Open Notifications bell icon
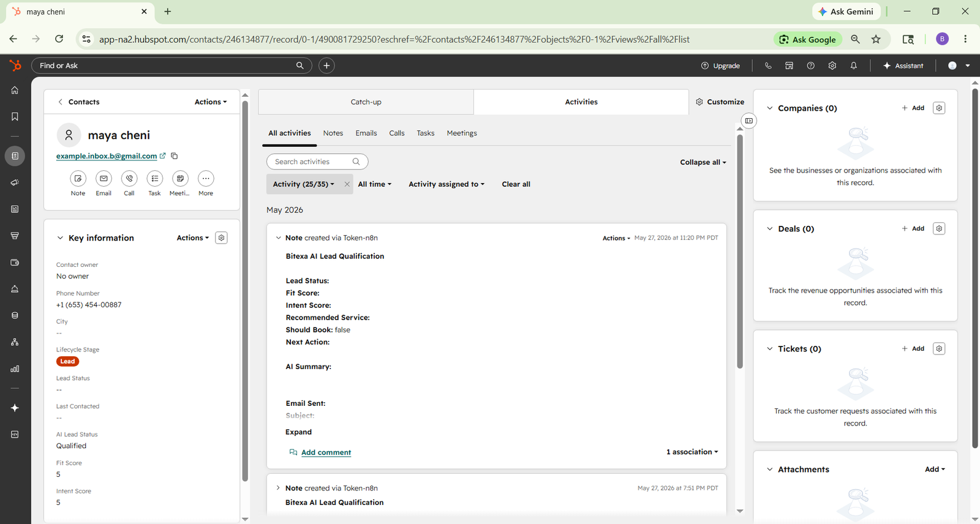Screen dimensions: 980x524 854,65
